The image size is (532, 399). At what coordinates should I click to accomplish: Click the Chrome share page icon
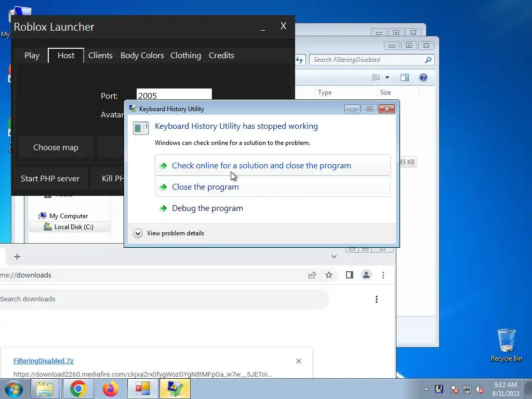click(312, 275)
